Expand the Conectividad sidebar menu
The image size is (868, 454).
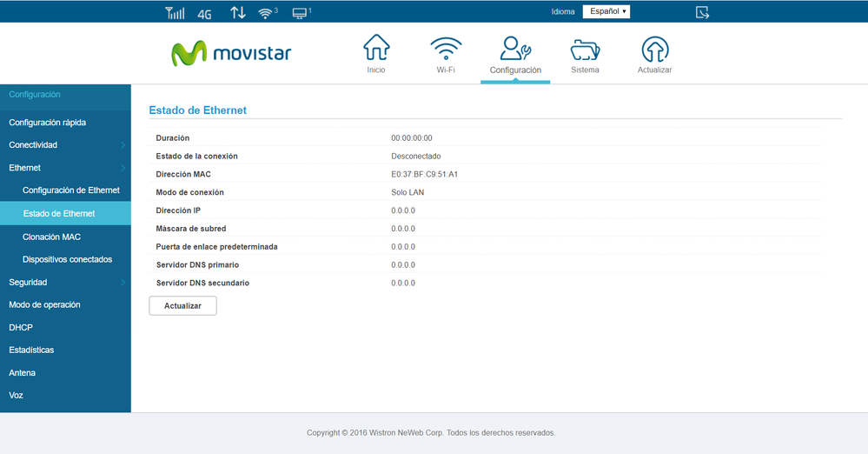(x=65, y=145)
